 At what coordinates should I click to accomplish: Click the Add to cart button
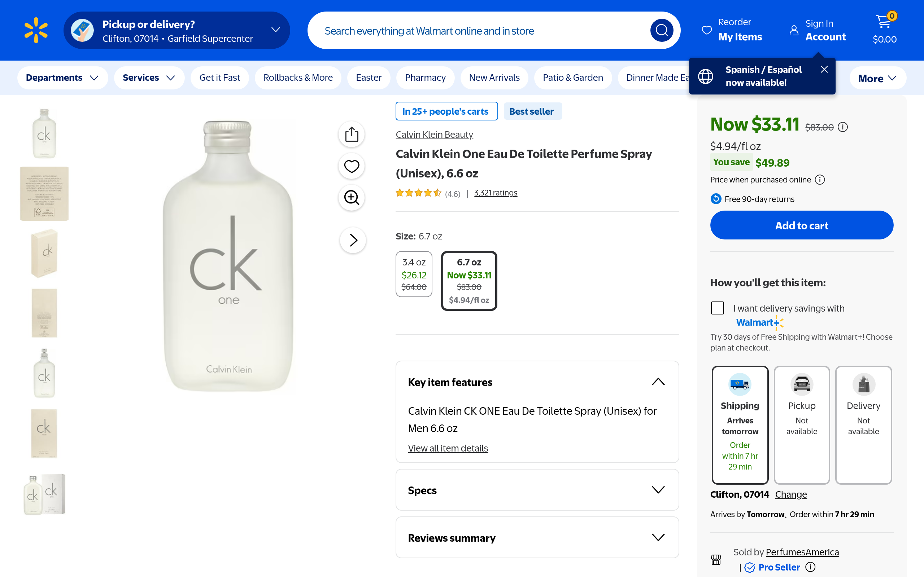click(801, 225)
